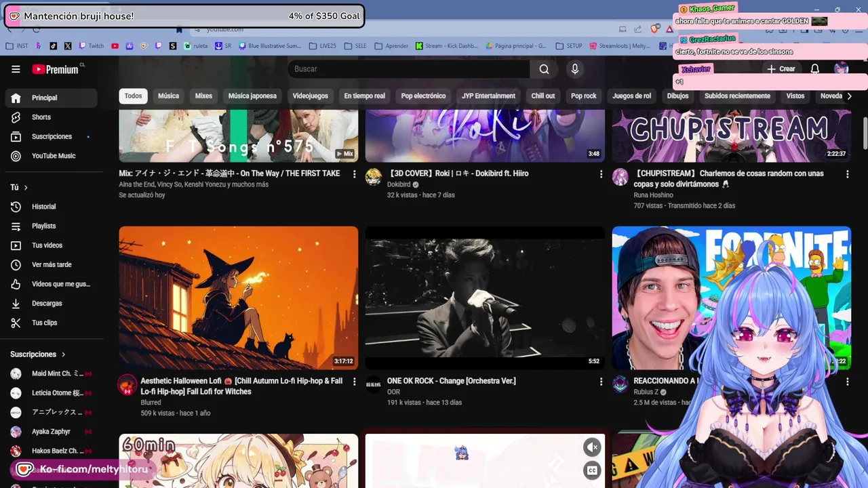This screenshot has height=488, width=868.
Task: Open the SETUP bookmarks folder
Action: coord(569,46)
